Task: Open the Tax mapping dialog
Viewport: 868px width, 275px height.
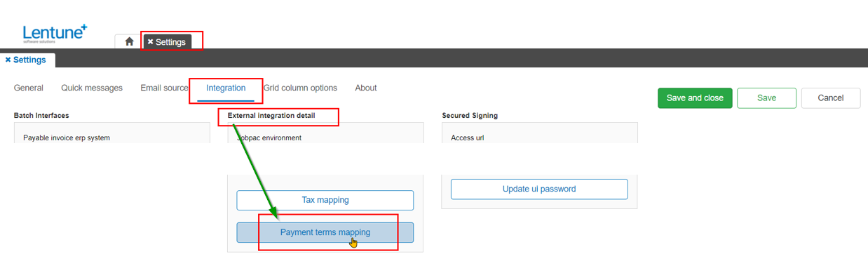Action: (x=325, y=200)
